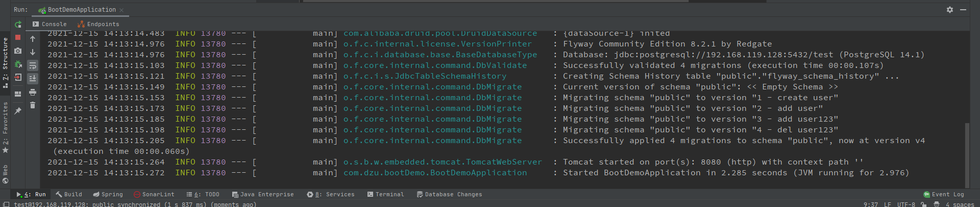Viewport: 980px width, 207px height.
Task: Open the SonarLint tool window
Action: [x=154, y=194]
